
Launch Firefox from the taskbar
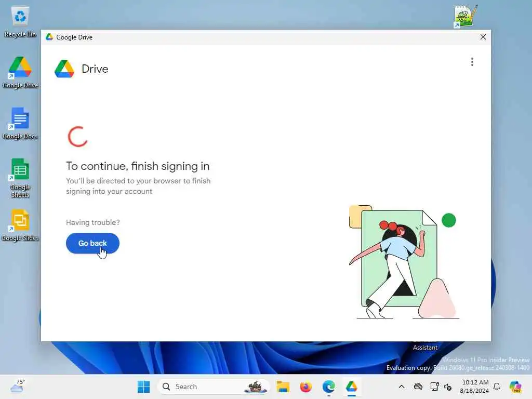[305, 387]
